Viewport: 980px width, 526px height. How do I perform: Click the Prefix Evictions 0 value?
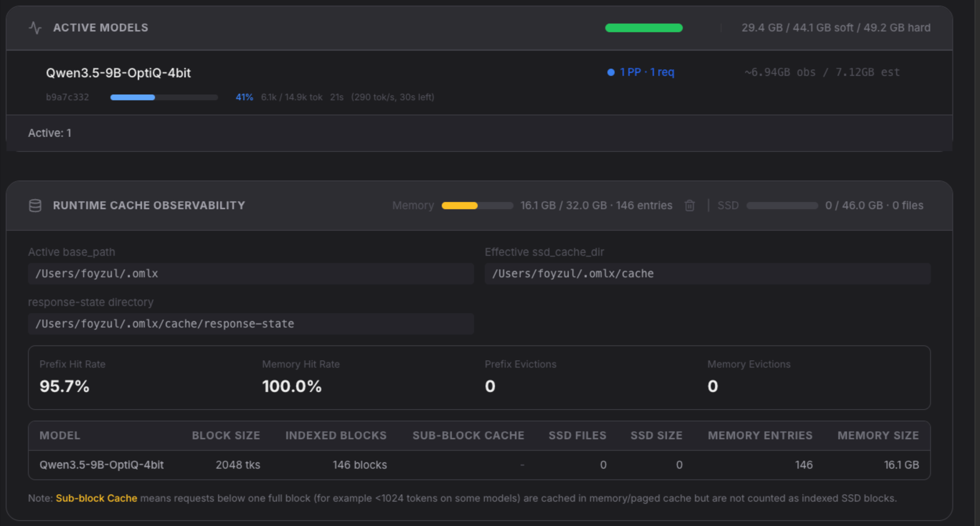(x=490, y=386)
